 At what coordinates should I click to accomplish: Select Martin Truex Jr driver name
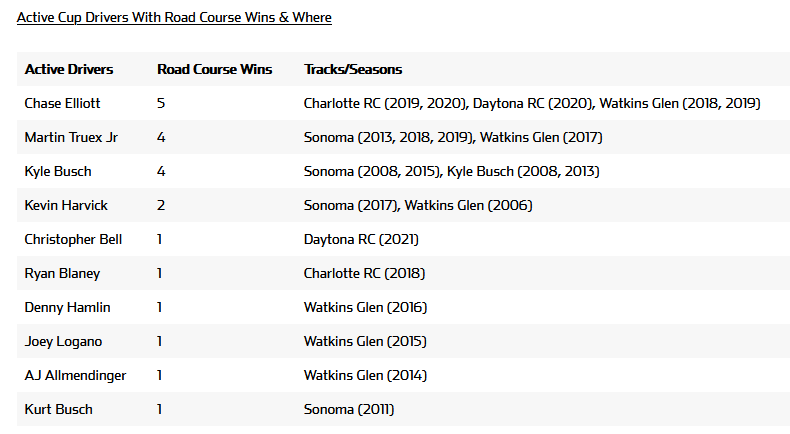pos(71,137)
